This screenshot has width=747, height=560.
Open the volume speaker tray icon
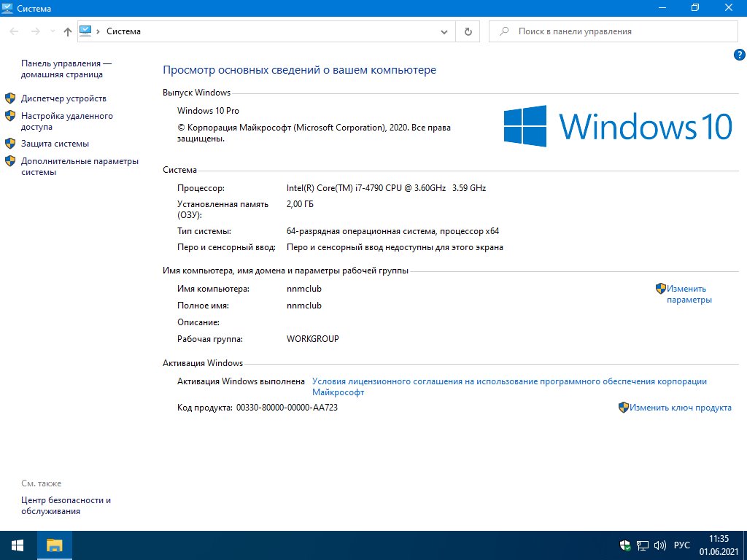(x=660, y=545)
